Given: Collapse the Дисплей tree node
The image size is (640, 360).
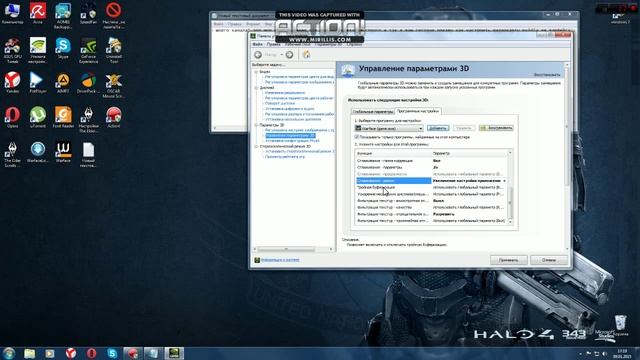Looking at the screenshot, I should pyautogui.click(x=256, y=88).
